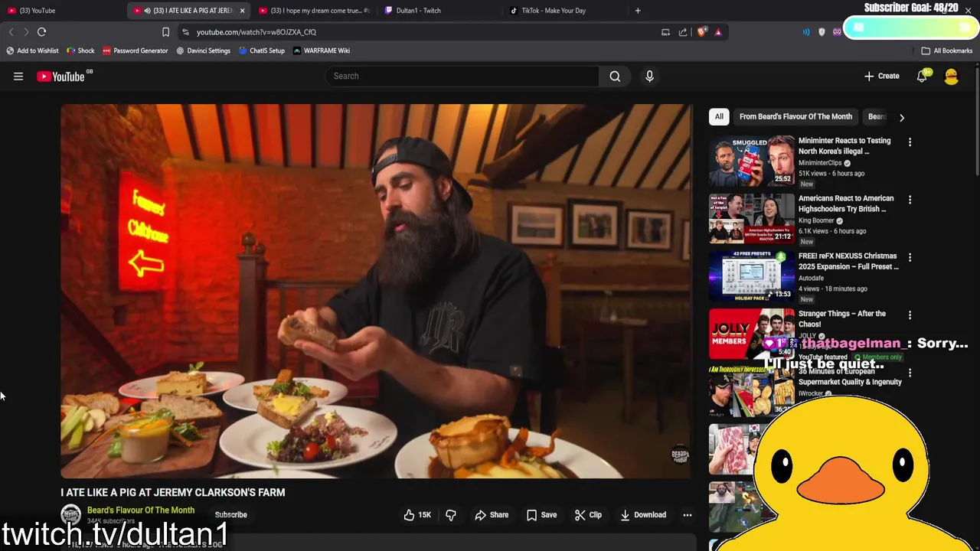
Task: Click Beard's channel watermark on video
Action: click(x=680, y=455)
